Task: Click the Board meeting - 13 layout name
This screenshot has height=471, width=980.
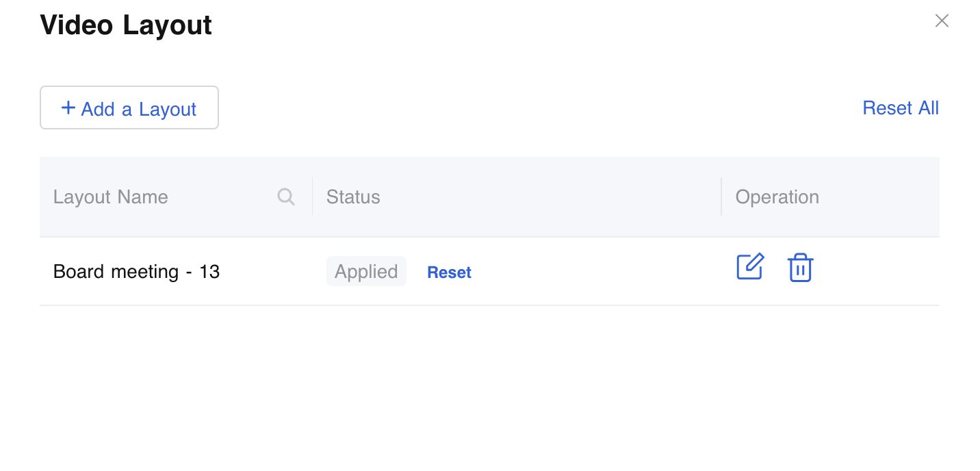Action: 137,272
